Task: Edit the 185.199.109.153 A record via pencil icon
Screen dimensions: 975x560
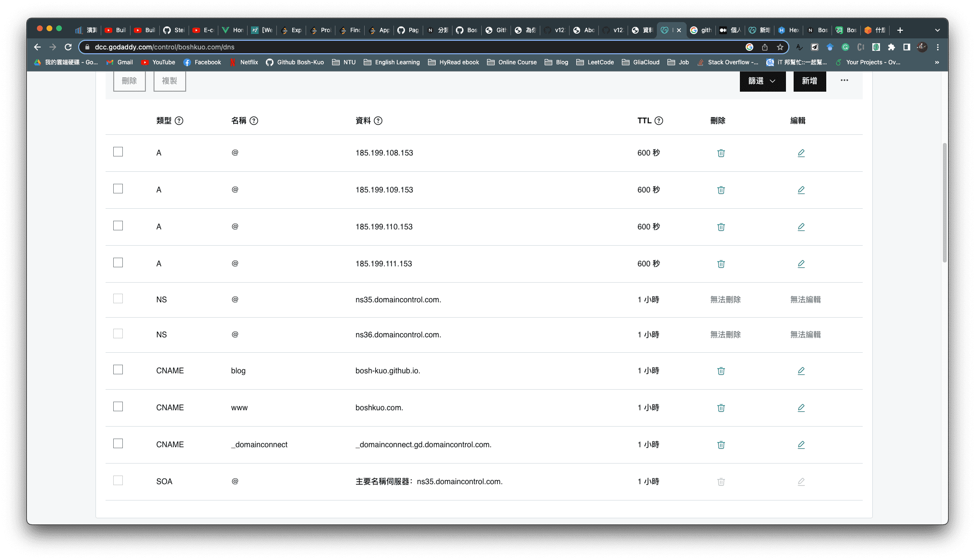Action: click(x=801, y=190)
